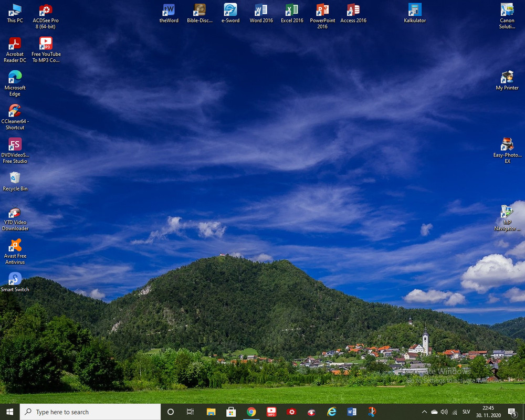This screenshot has width=525, height=420.
Task: Open OneDrive cloud tray icon
Action: coord(434,412)
